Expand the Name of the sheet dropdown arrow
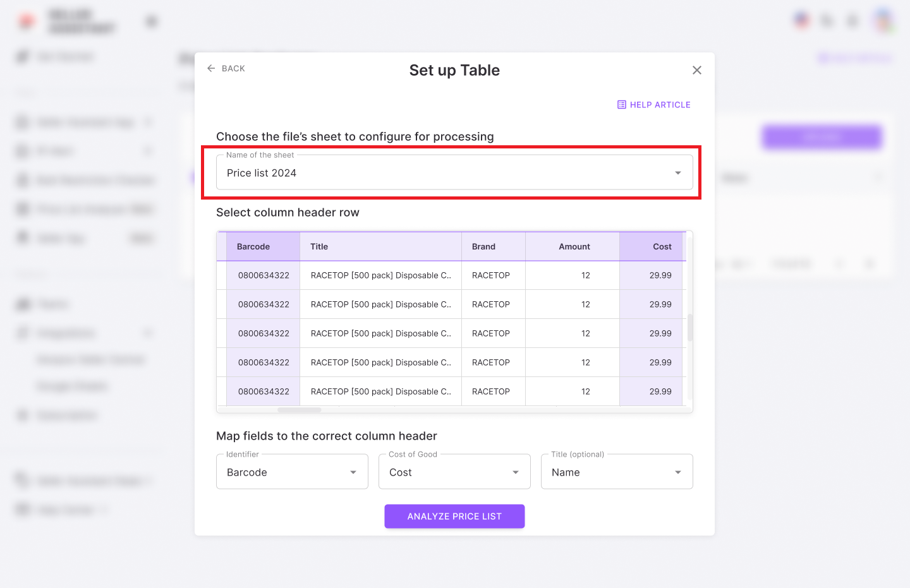 (x=677, y=173)
